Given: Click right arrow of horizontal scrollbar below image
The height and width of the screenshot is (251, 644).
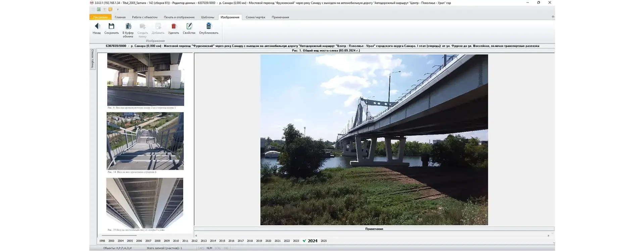Looking at the screenshot, I should (x=548, y=236).
